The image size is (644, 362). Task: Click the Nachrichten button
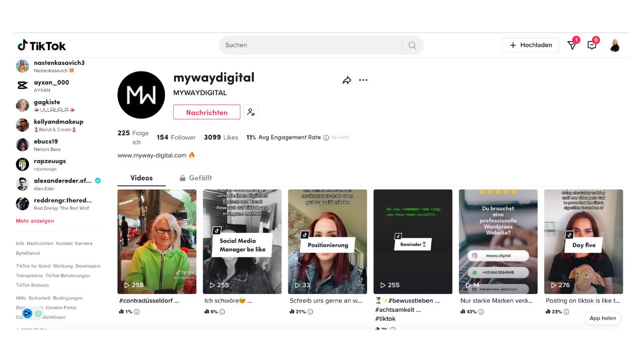click(207, 112)
